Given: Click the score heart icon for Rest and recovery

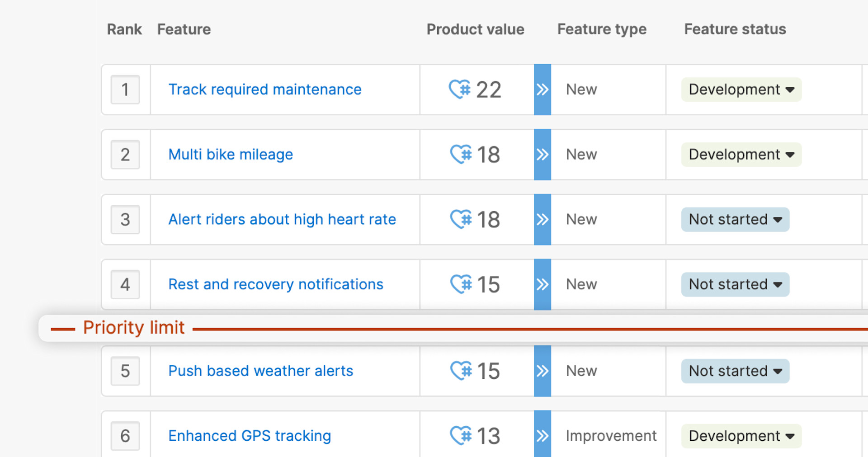Looking at the screenshot, I should point(461,284).
